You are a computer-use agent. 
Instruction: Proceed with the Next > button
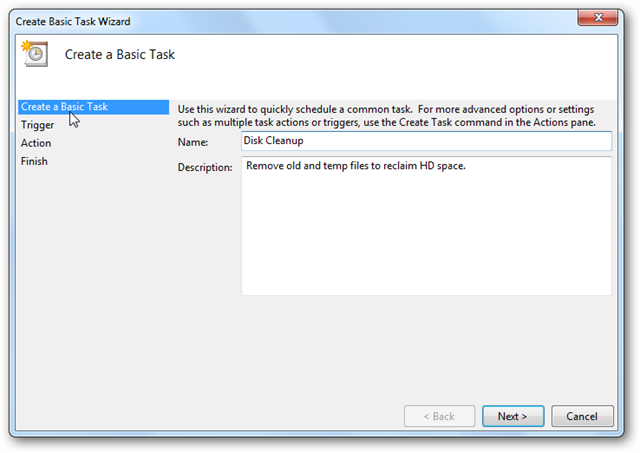coord(513,416)
